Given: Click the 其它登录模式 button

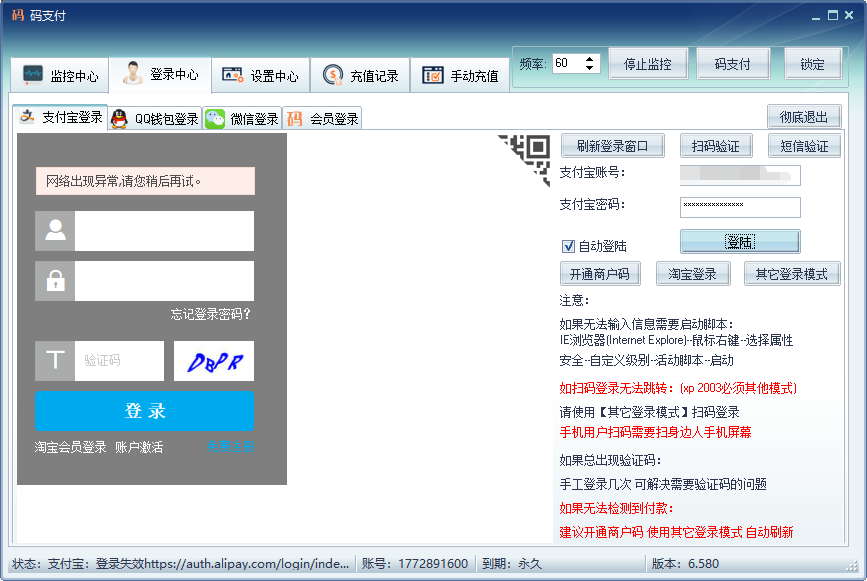Looking at the screenshot, I should click(792, 274).
